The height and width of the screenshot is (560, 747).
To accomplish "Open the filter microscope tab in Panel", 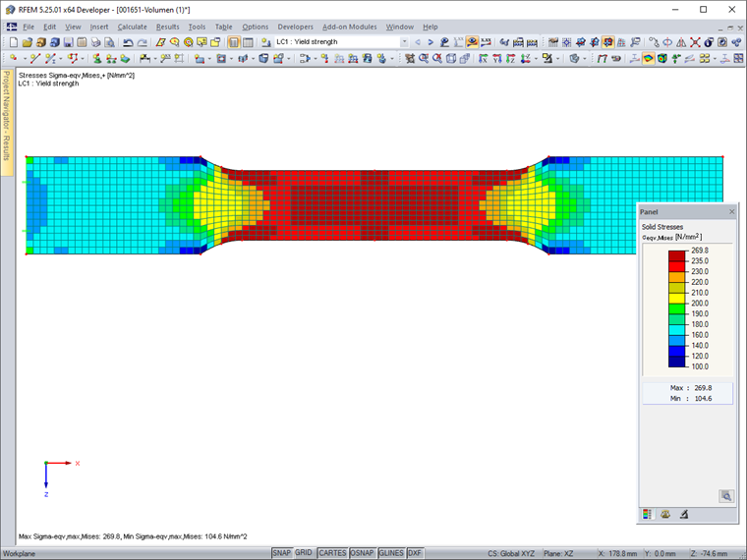I will pos(684,514).
